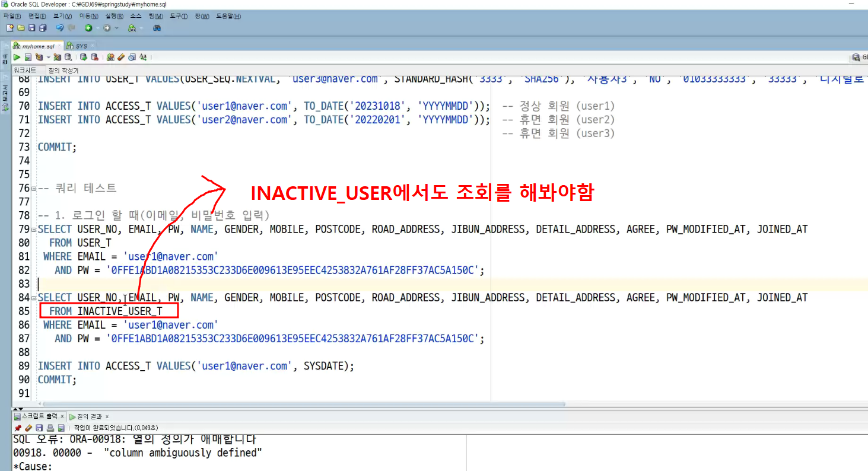The height and width of the screenshot is (471, 868).
Task: Close the 스크립트 출력 panel tab
Action: click(x=63, y=416)
